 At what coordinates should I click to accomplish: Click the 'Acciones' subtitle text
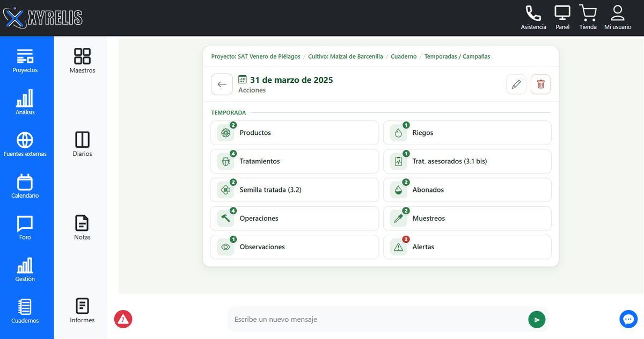[x=252, y=90]
